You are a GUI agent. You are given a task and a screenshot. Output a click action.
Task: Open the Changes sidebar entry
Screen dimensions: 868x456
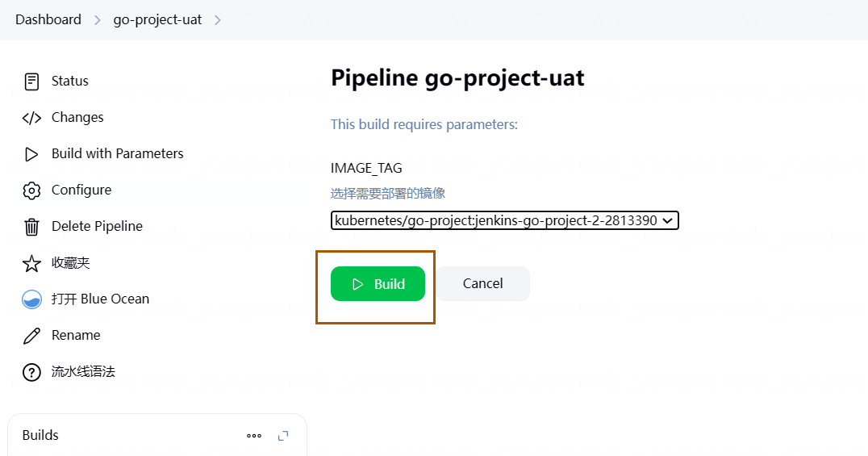77,118
